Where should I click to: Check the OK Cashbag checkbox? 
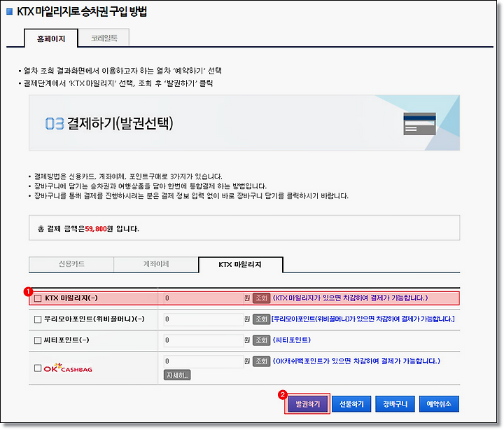tap(38, 368)
